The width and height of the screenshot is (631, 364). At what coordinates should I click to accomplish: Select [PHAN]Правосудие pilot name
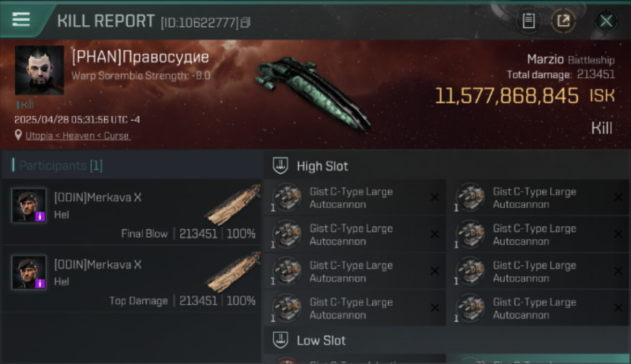[140, 57]
